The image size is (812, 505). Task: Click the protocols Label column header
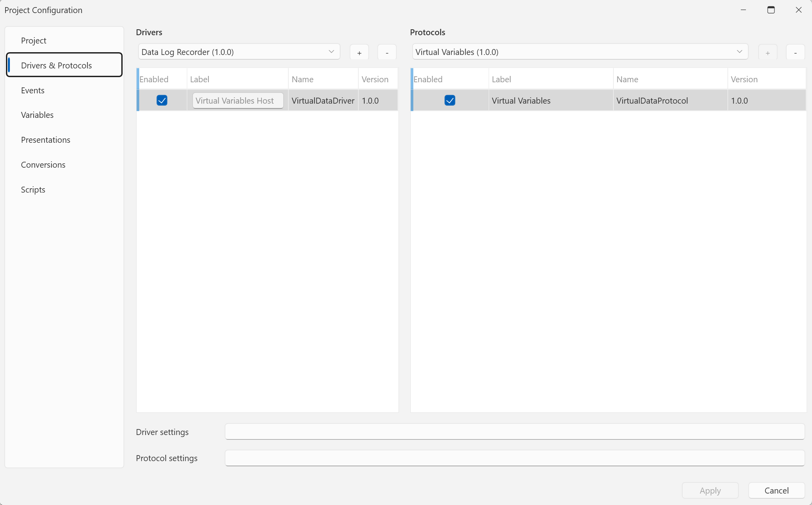[551, 79]
